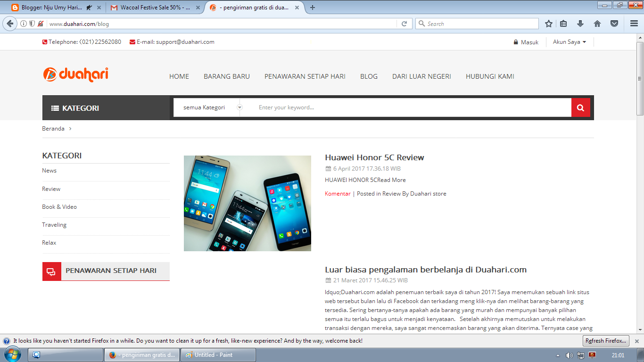The width and height of the screenshot is (644, 362).
Task: Dismiss the Firefox refresh notification bar
Action: [636, 341]
